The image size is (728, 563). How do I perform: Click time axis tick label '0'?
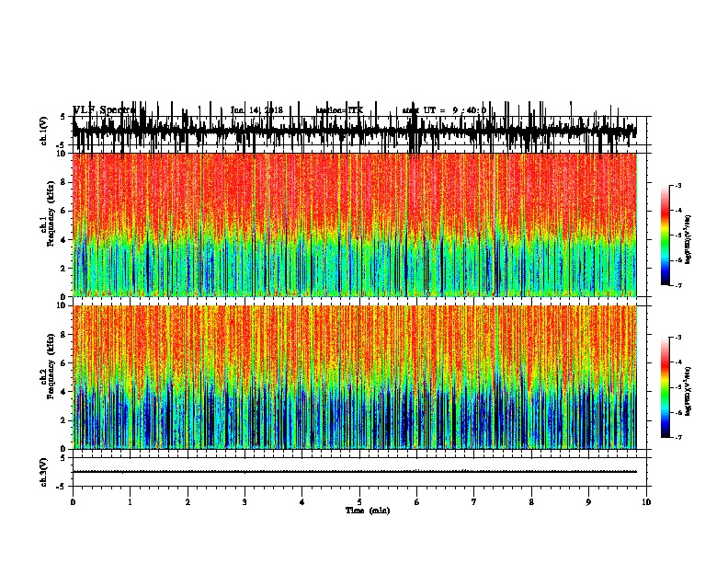[x=73, y=502]
